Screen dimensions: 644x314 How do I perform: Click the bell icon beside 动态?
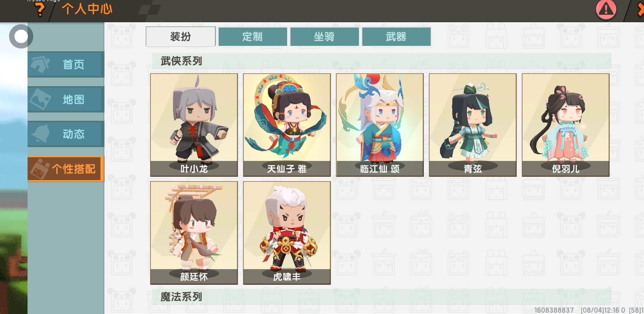click(40, 134)
